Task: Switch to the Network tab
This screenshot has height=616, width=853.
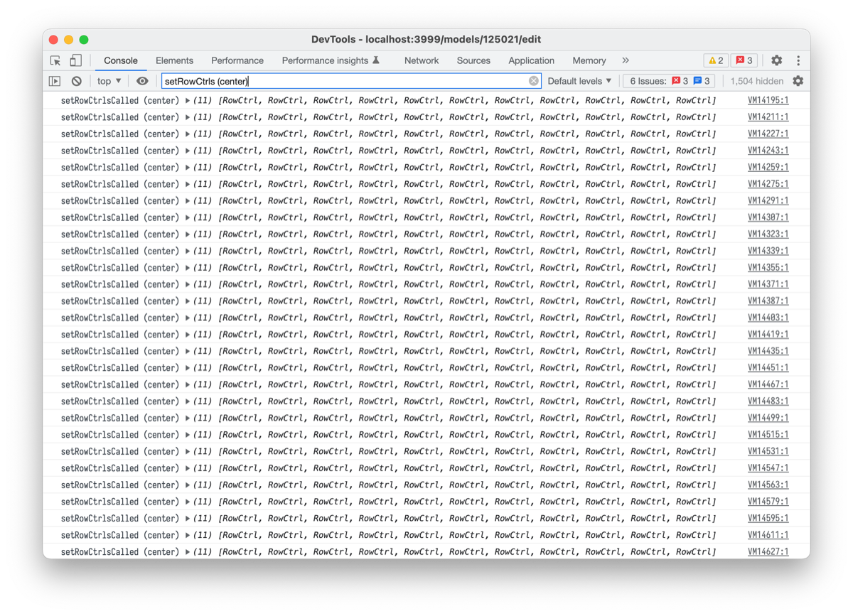Action: pos(422,60)
